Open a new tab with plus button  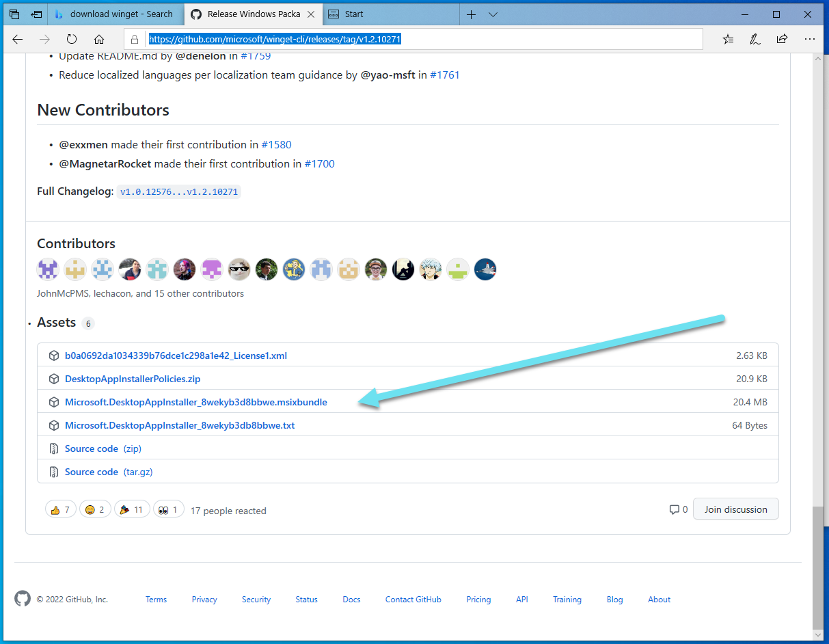pos(471,14)
